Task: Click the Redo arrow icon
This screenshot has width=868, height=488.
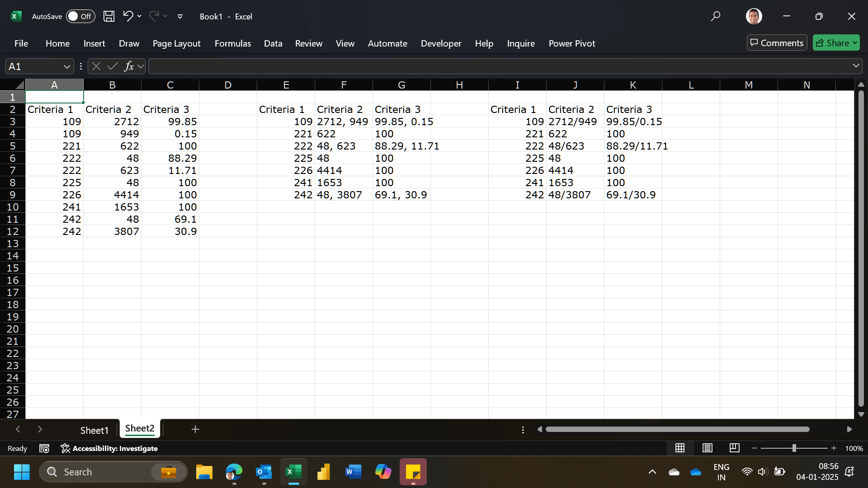Action: [x=154, y=16]
